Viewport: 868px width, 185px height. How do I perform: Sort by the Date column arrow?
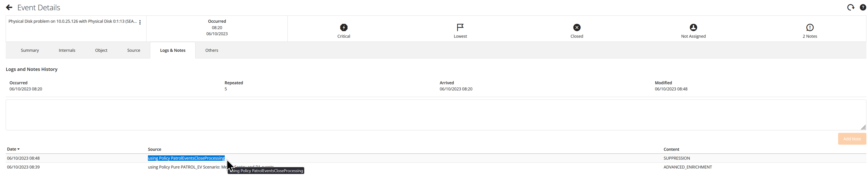19,149
